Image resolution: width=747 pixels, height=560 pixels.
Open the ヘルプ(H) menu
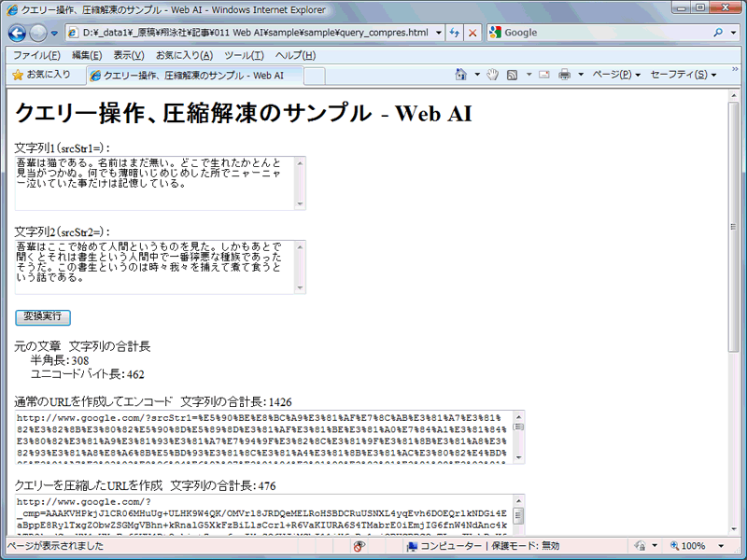click(x=295, y=55)
